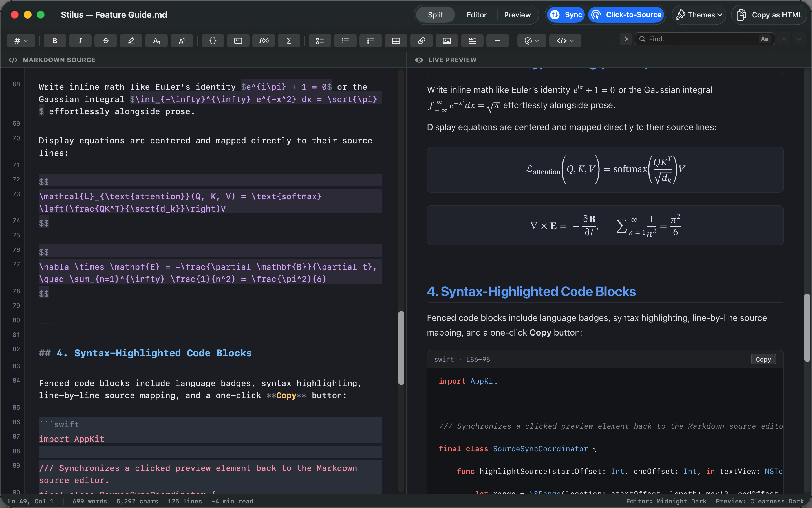Insert a fenced code block
The width and height of the screenshot is (812, 508).
(x=238, y=41)
